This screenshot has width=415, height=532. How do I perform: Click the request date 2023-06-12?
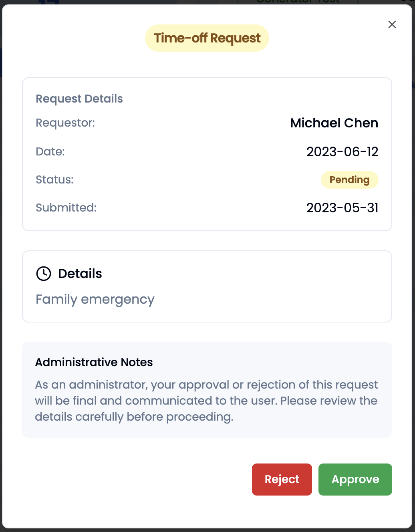tap(342, 152)
